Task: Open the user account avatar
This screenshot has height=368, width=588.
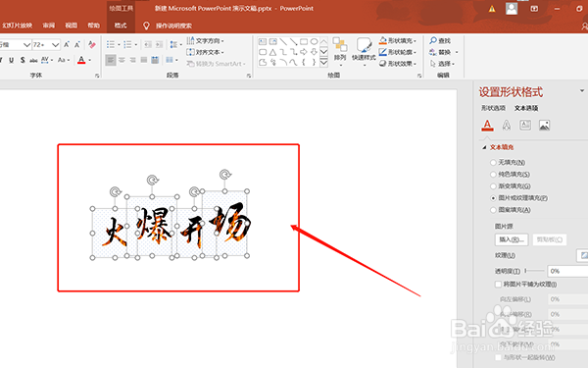Action: (x=512, y=9)
